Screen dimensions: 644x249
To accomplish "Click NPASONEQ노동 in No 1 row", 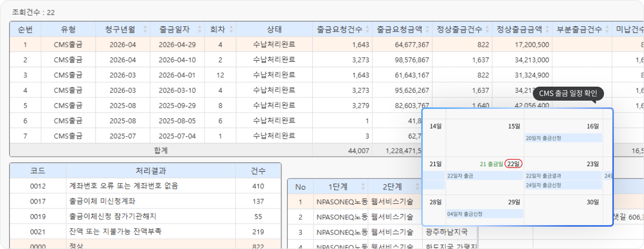I will tap(341, 202).
